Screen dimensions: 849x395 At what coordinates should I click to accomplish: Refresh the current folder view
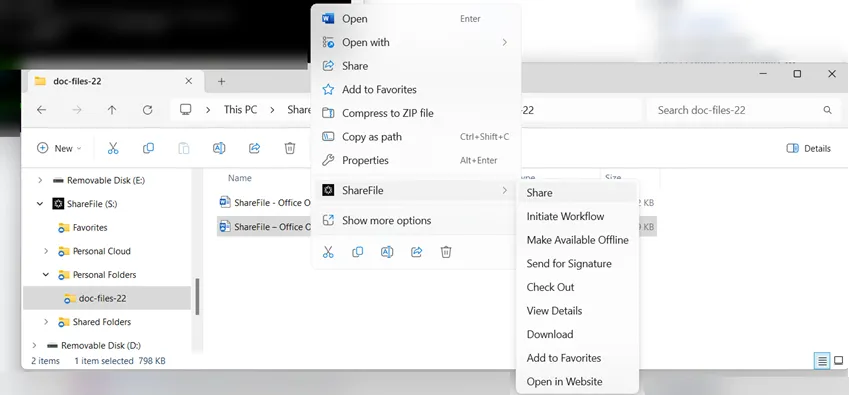147,110
